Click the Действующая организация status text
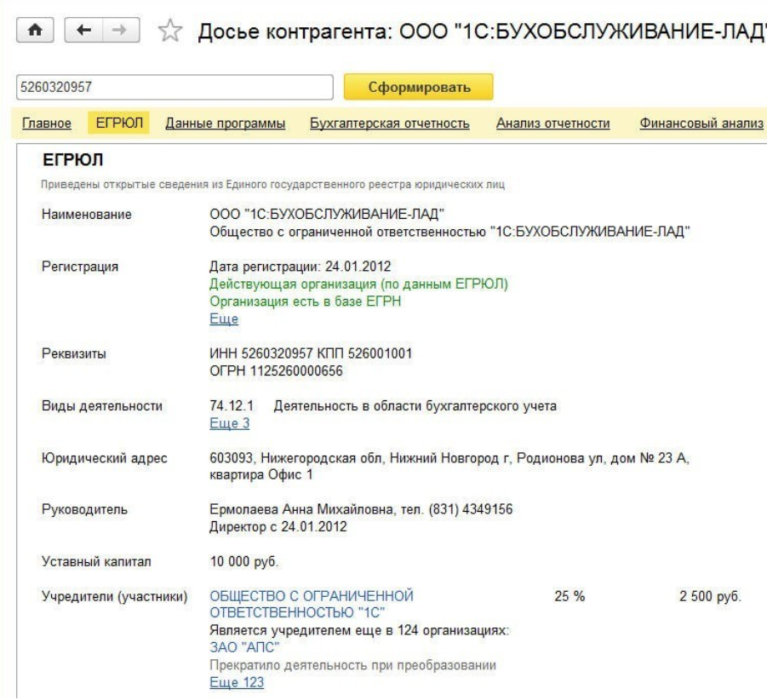The image size is (767, 700). pyautogui.click(x=359, y=284)
